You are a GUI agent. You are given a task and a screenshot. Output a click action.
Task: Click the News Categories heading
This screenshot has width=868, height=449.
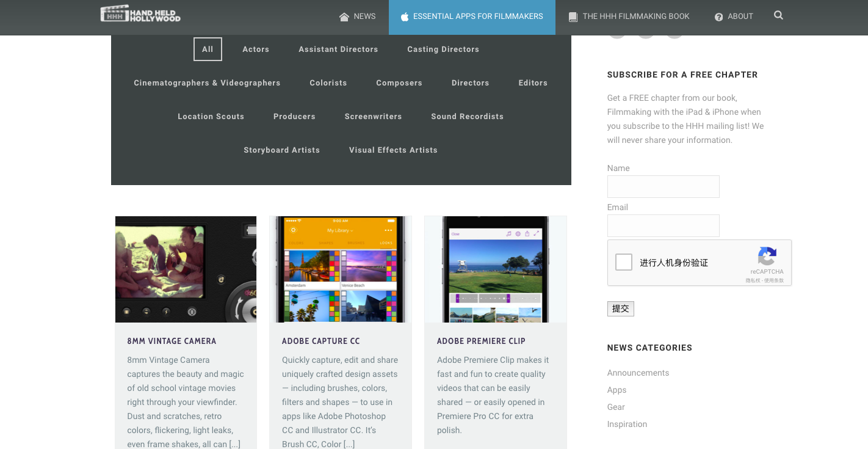649,348
